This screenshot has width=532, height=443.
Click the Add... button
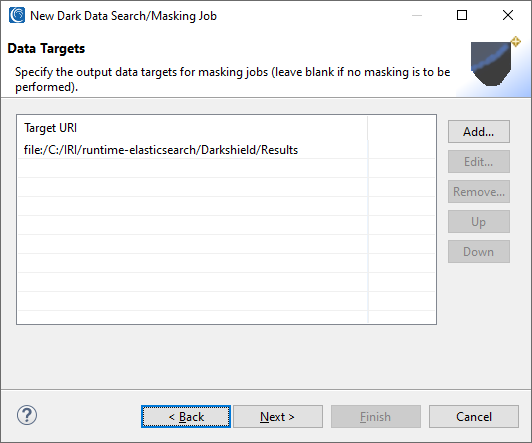478,132
